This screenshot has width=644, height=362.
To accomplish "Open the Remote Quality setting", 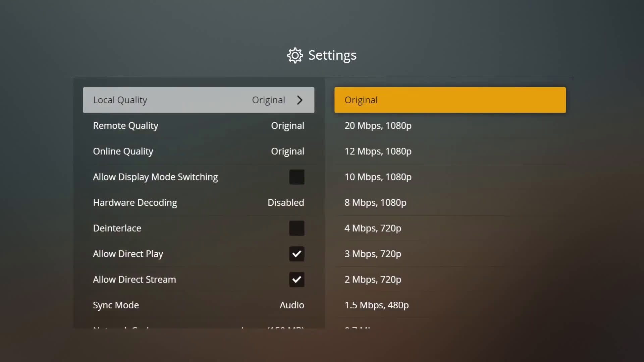I will pos(199,126).
